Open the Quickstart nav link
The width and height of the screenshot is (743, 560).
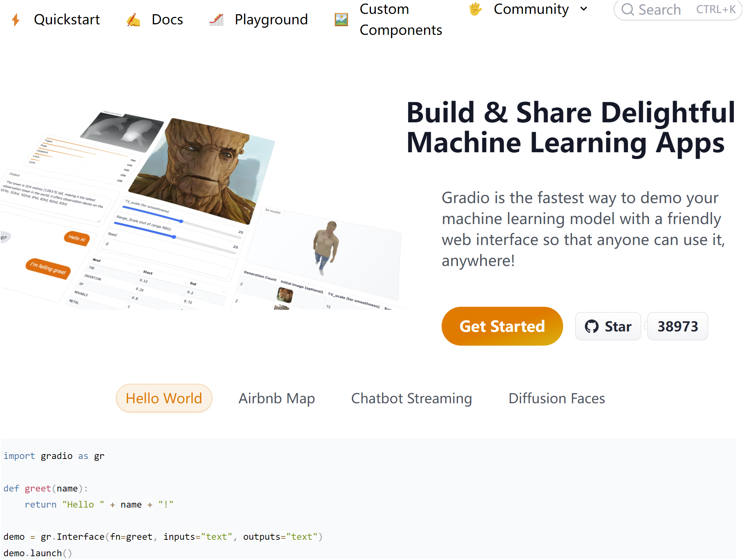point(67,19)
